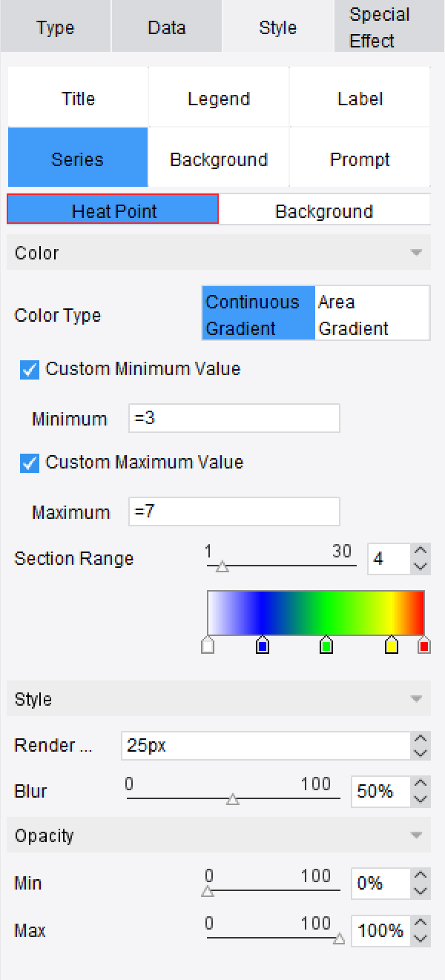The image size is (445, 980).
Task: Select Area Gradient color type
Action: [372, 315]
